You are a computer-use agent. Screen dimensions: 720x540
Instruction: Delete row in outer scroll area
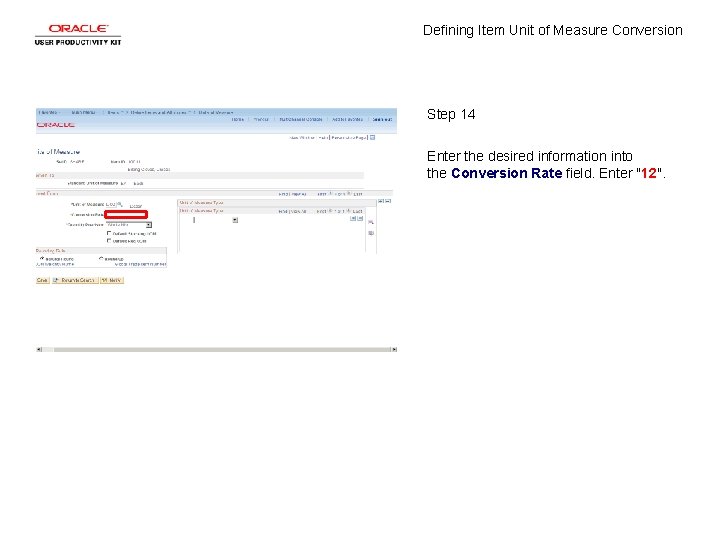click(x=388, y=201)
